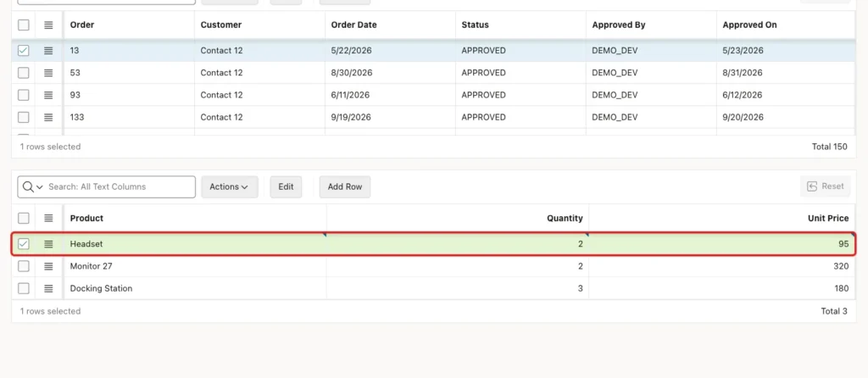This screenshot has width=868, height=378.
Task: Click the Unit Price cell showing 320
Action: click(x=722, y=266)
